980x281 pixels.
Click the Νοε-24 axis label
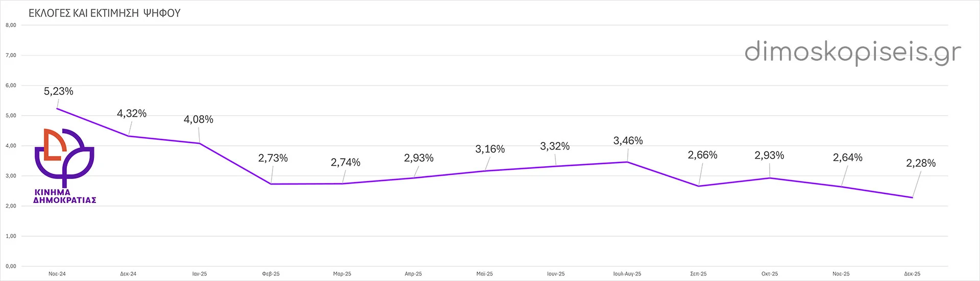(57, 274)
